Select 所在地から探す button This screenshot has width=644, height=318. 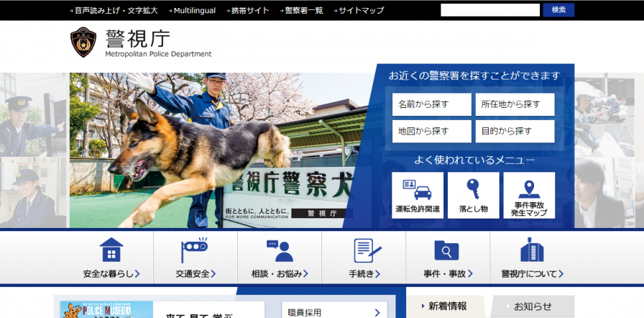coord(515,104)
